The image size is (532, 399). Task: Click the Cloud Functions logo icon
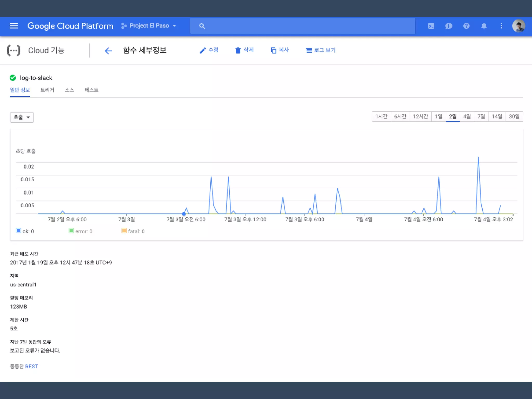[x=14, y=50]
